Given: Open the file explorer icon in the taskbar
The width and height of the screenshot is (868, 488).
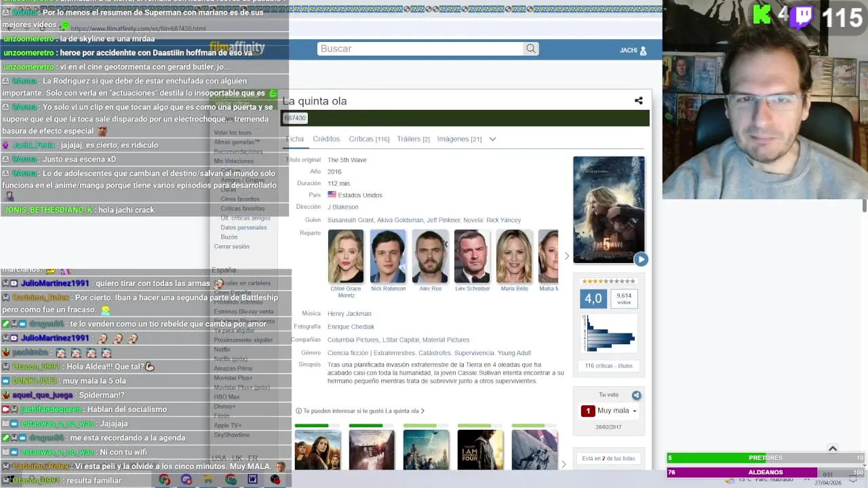Looking at the screenshot, I should click(x=208, y=480).
